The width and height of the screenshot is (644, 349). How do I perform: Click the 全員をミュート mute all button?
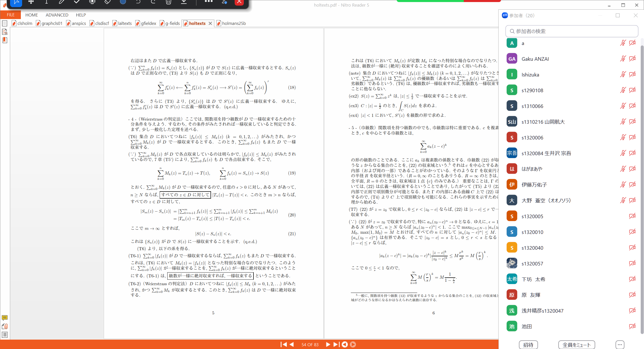tap(576, 345)
